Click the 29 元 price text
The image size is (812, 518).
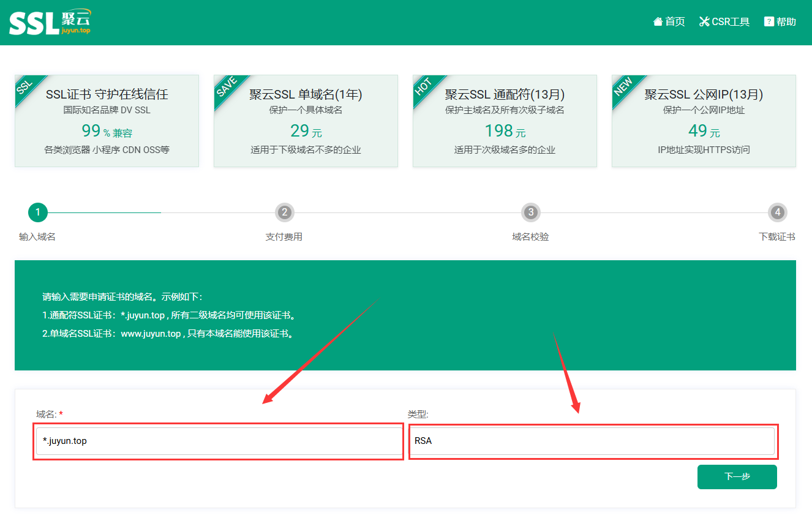(306, 131)
